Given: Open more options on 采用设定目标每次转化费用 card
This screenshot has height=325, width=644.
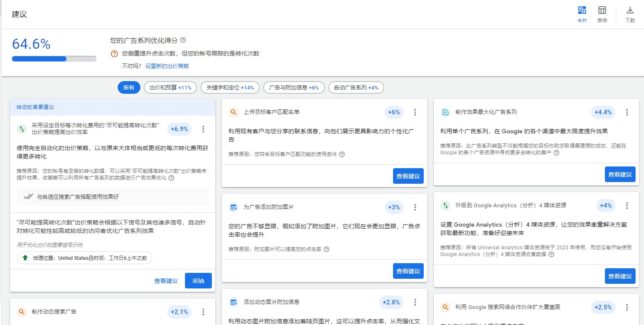Looking at the screenshot, I should [203, 129].
